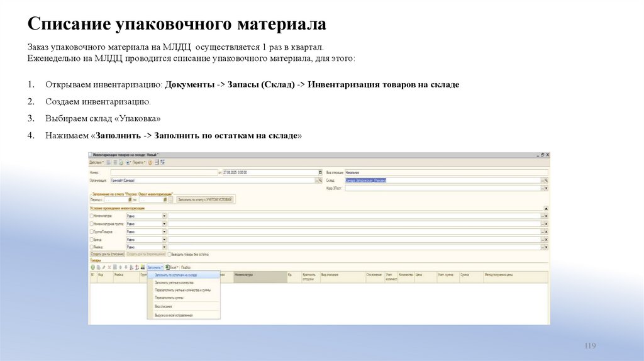Click the calendar icon of Период с field

130,199
